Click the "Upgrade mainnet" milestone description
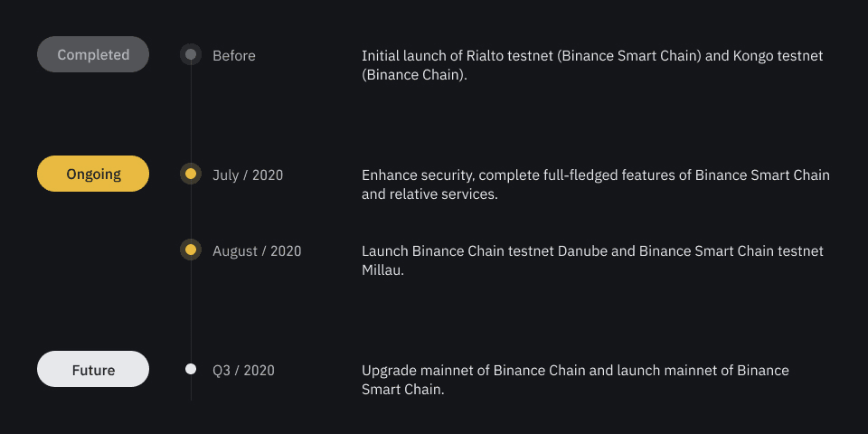This screenshot has width=868, height=434. click(x=575, y=371)
